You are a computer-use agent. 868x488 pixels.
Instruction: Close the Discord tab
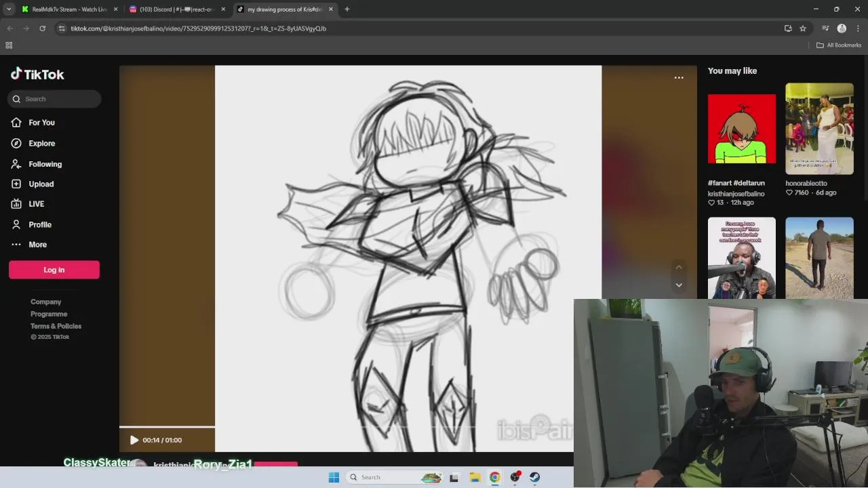pyautogui.click(x=223, y=9)
